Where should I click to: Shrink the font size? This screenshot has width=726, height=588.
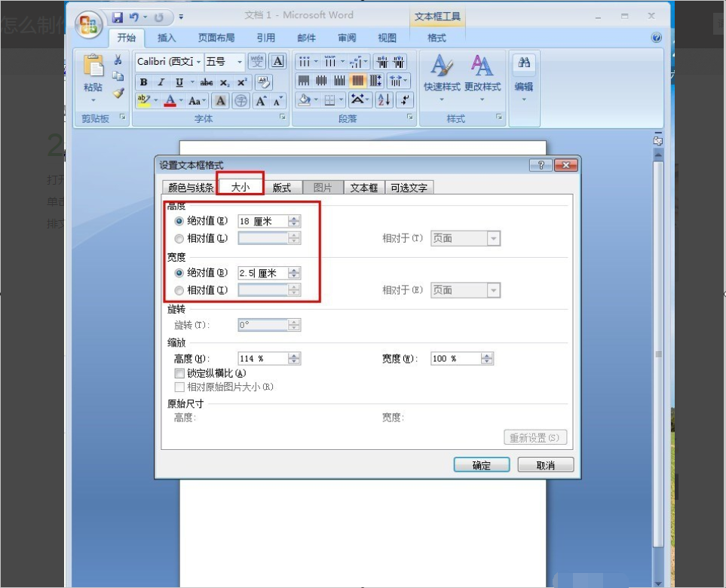[277, 100]
